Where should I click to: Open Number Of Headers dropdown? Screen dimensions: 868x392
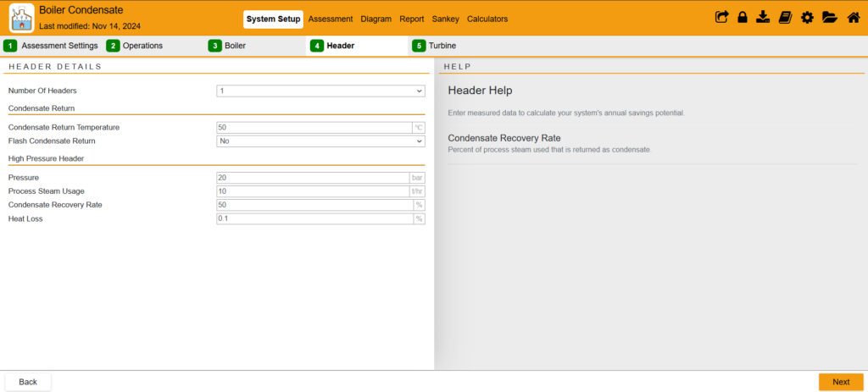pos(320,91)
